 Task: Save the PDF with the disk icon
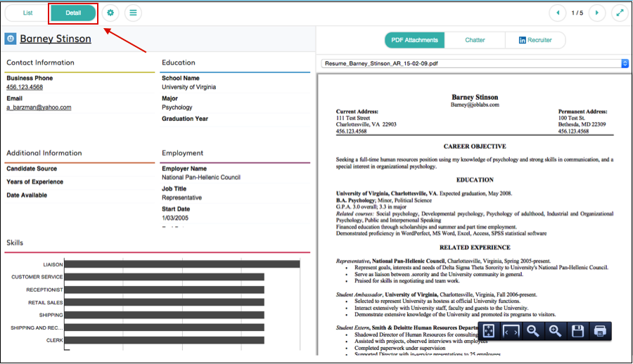(577, 331)
